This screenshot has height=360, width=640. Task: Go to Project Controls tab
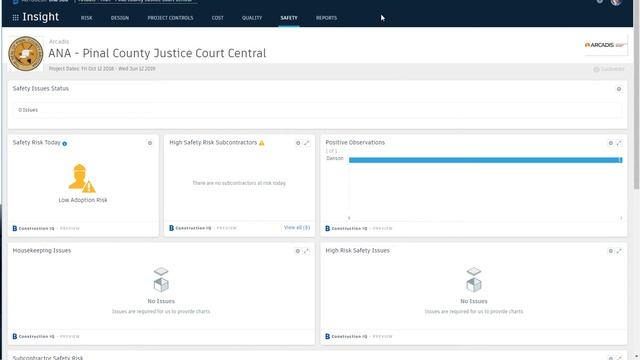170,18
